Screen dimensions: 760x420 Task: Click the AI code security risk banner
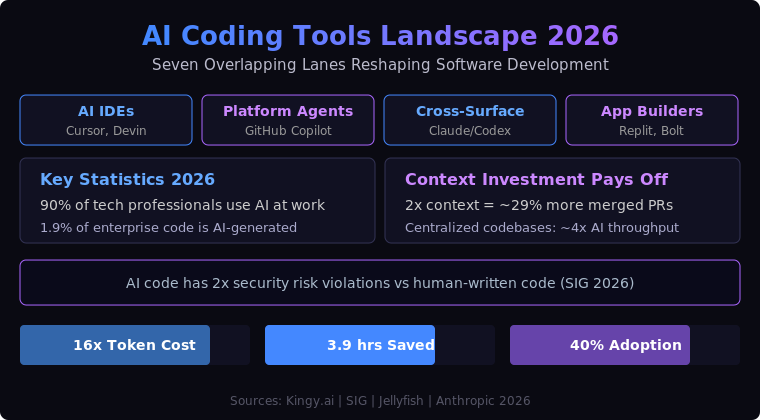click(x=380, y=282)
